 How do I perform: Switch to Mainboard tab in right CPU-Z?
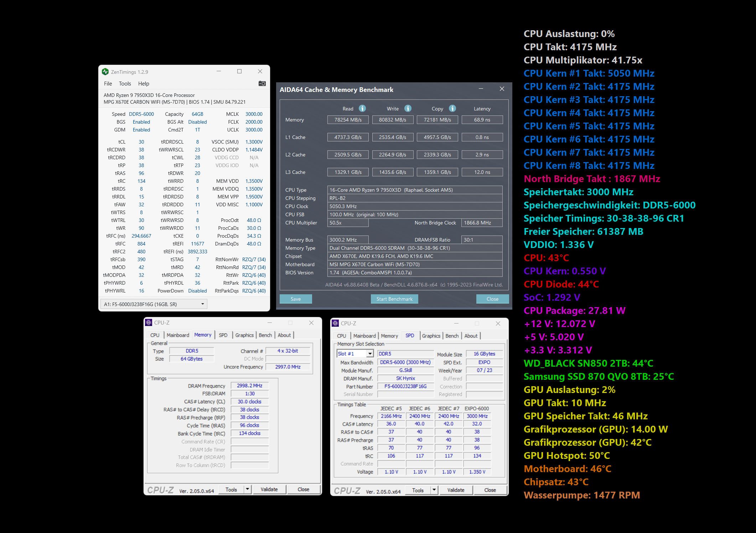click(364, 336)
